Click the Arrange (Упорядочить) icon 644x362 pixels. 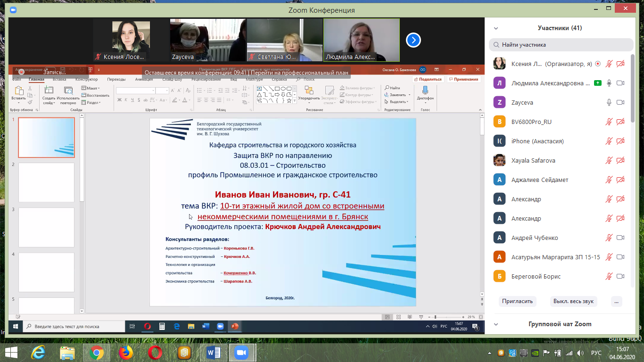click(x=309, y=90)
